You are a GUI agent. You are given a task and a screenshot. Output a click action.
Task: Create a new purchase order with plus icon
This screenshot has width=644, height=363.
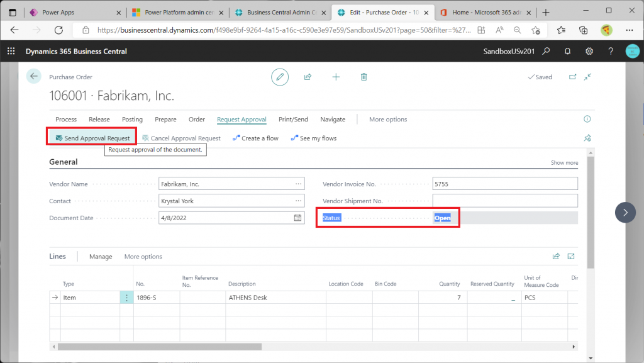pyautogui.click(x=336, y=77)
